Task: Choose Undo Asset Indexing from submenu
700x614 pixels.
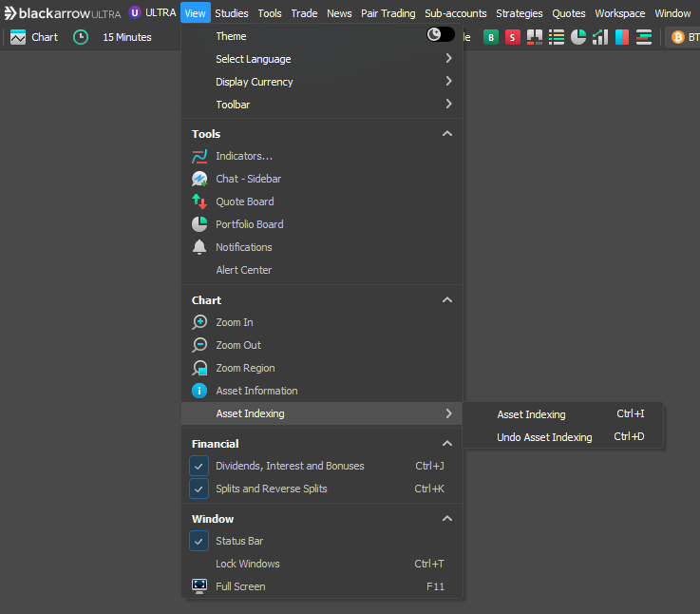Action: coord(544,437)
